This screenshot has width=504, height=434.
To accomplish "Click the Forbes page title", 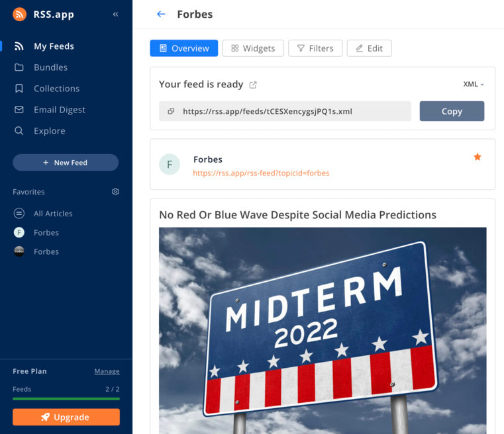I will click(195, 14).
